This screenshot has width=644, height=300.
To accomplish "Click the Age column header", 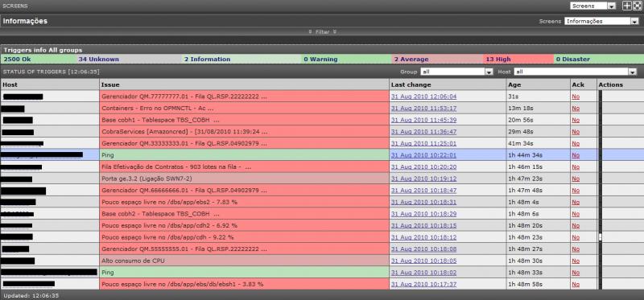I will click(x=538, y=84).
